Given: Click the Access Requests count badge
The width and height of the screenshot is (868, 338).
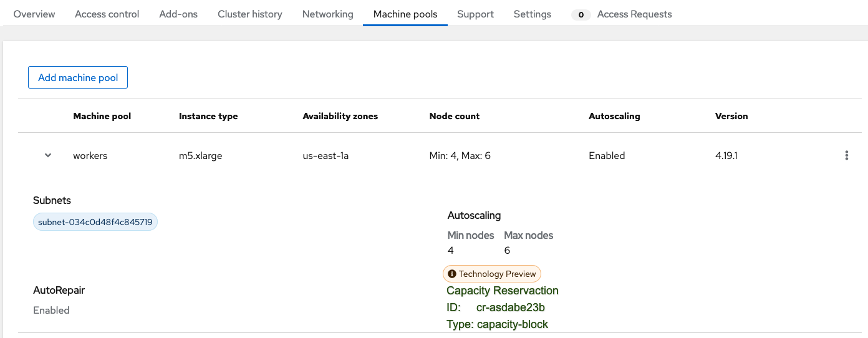Looking at the screenshot, I should tap(581, 14).
